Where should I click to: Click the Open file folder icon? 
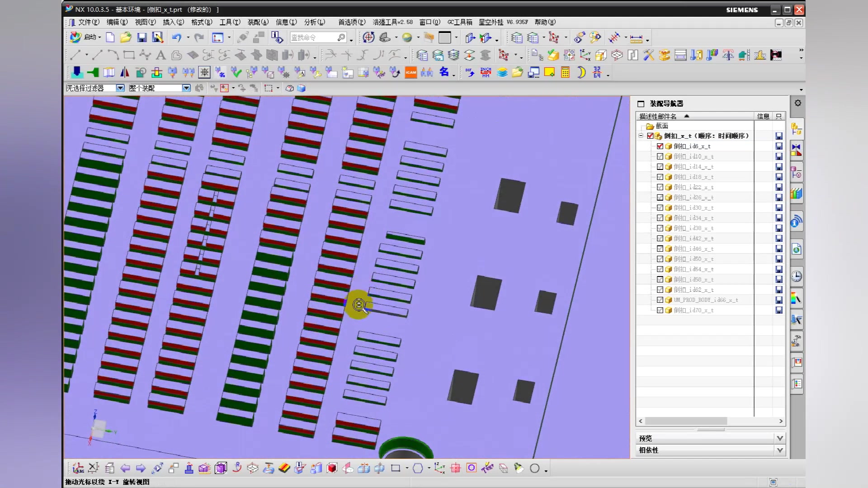pos(126,38)
